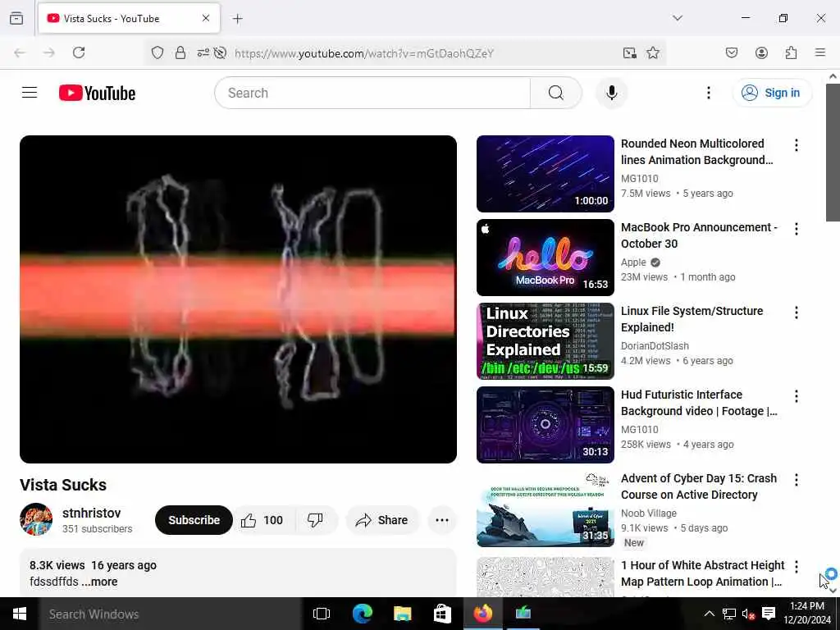Image resolution: width=840 pixels, height=630 pixels.
Task: Open menu for White Abstract Height video
Action: [796, 567]
